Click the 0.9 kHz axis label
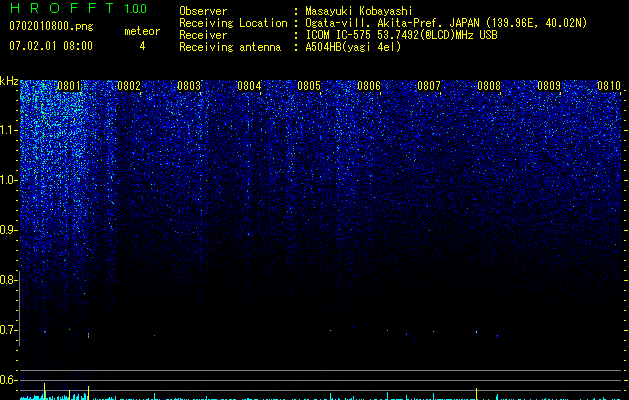The width and height of the screenshot is (629, 400). (8, 230)
